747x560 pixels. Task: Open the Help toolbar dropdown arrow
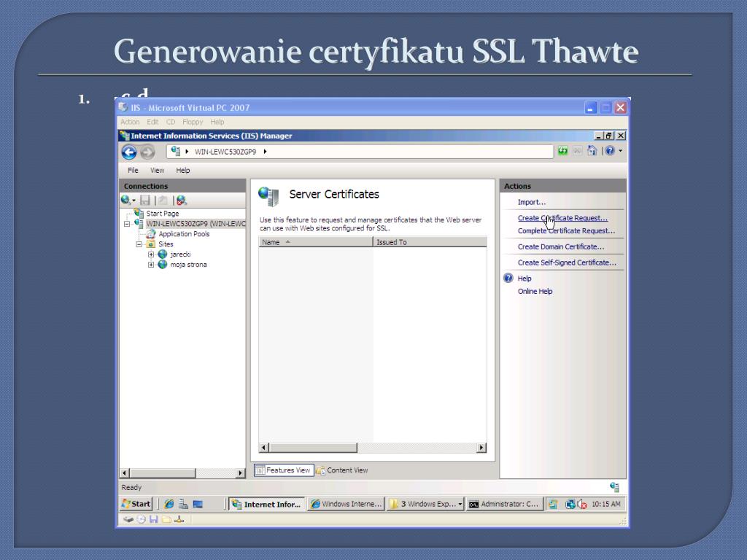point(620,151)
